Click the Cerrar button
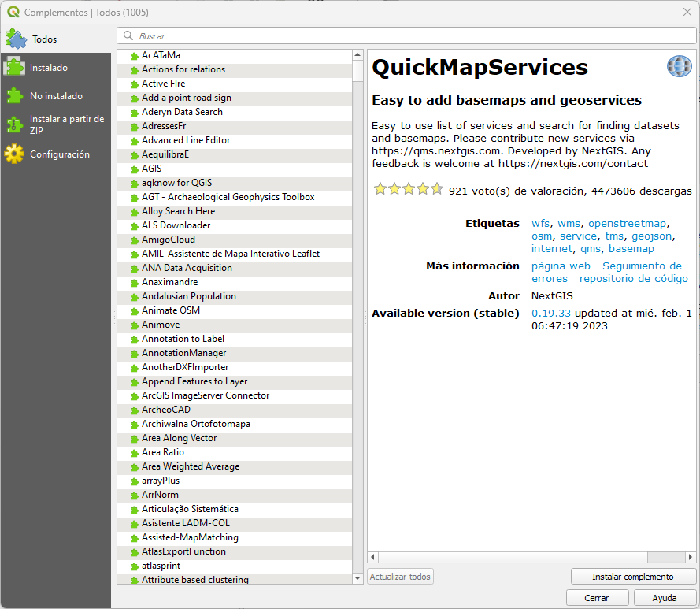Viewport: 700px width, 609px height. [597, 598]
